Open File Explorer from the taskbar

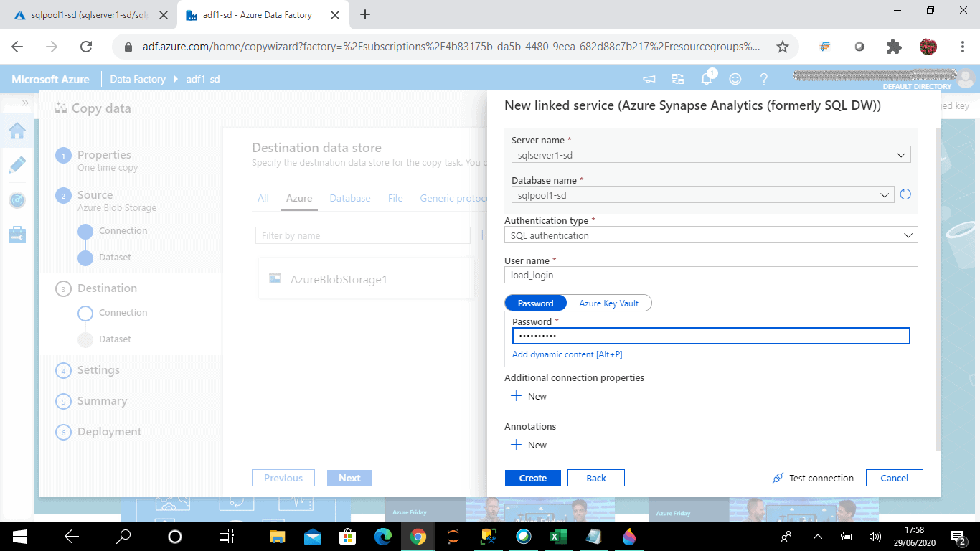[277, 536]
